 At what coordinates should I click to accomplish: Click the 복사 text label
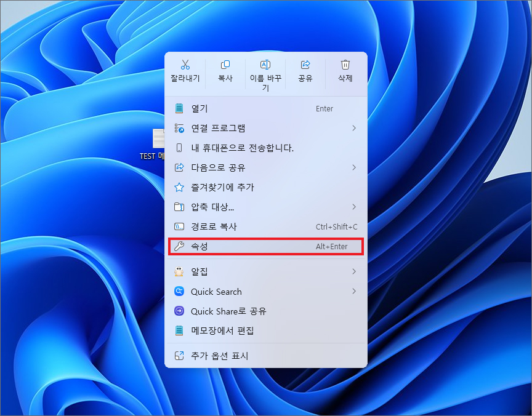[x=225, y=78]
